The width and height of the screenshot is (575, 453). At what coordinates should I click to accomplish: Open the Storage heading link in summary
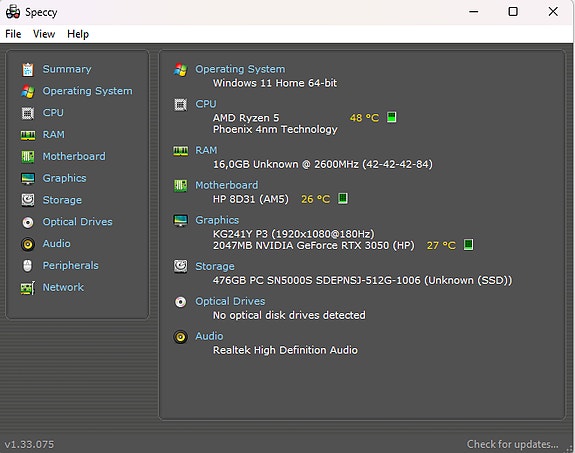(x=215, y=266)
